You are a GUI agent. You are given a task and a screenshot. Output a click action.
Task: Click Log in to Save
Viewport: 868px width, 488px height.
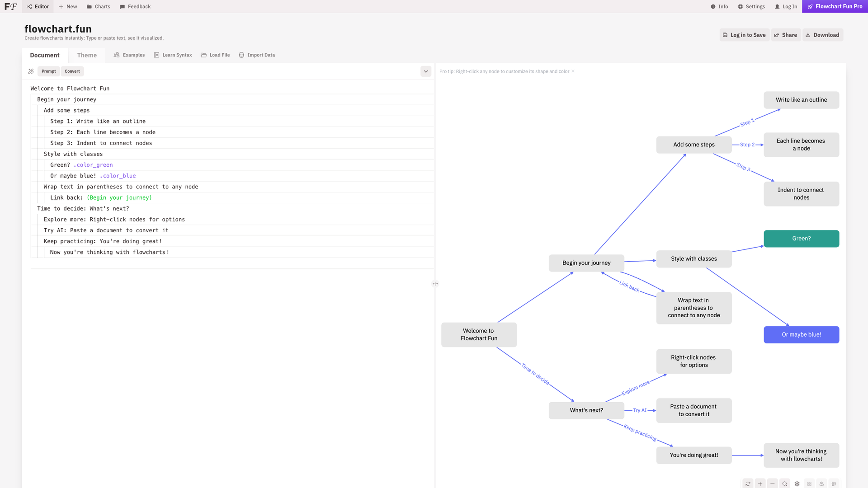tap(744, 35)
